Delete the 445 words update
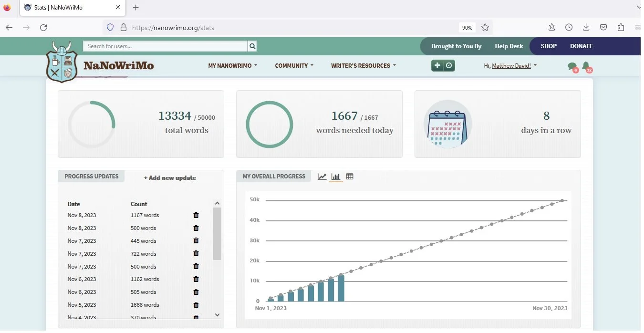The image size is (644, 333). 196,241
